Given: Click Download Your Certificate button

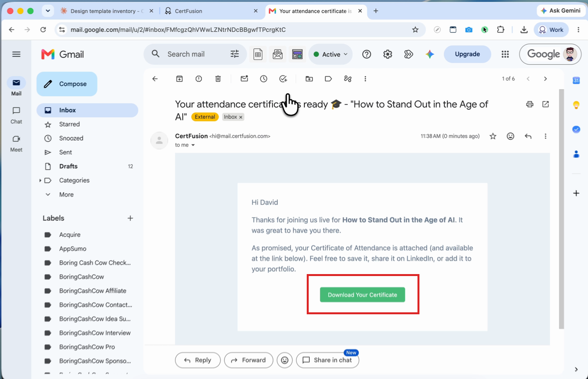Looking at the screenshot, I should pos(363,295).
